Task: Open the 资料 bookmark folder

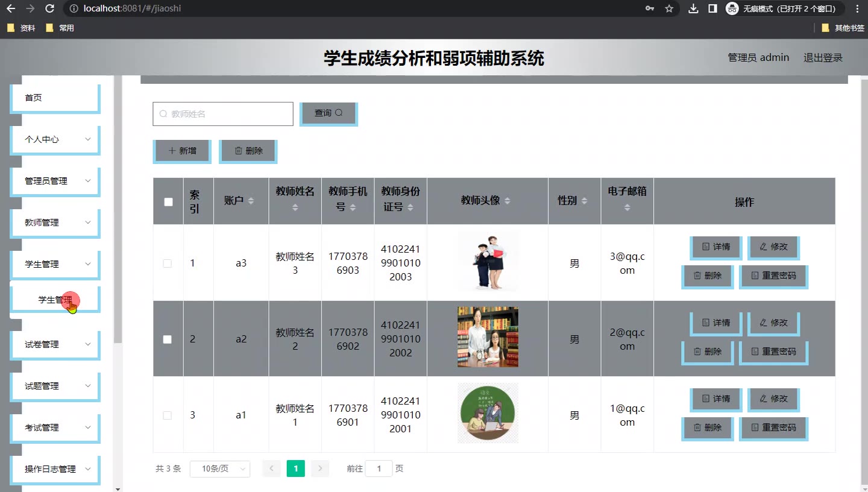Action: coord(22,28)
